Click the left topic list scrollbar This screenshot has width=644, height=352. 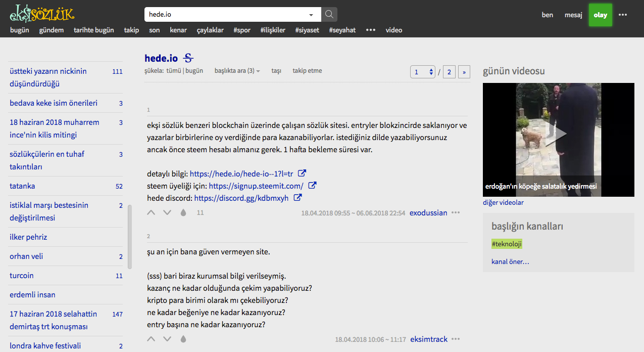pos(130,237)
